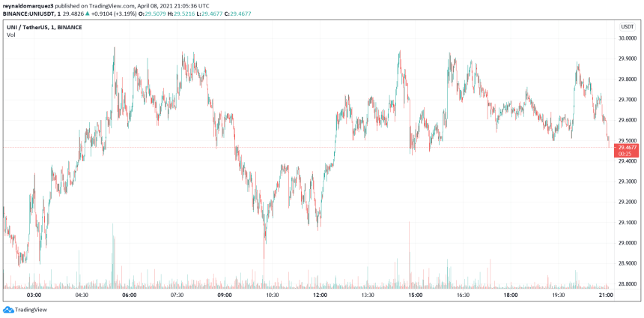Click the 30.0000 price axis label
The image size is (644, 318).
[628, 38]
